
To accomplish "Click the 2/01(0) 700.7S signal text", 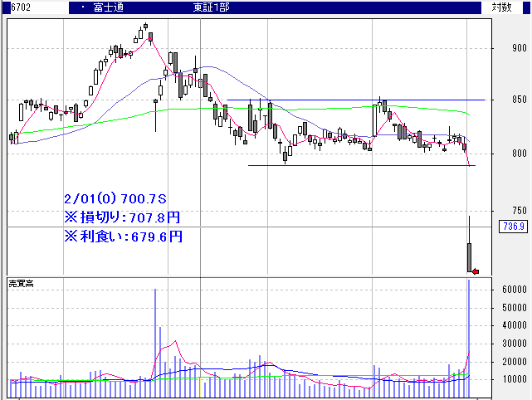I will click(115, 199).
